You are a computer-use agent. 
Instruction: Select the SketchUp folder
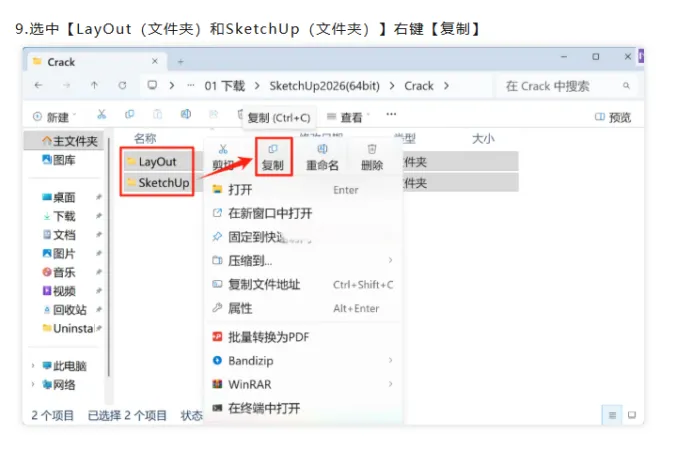(x=157, y=183)
